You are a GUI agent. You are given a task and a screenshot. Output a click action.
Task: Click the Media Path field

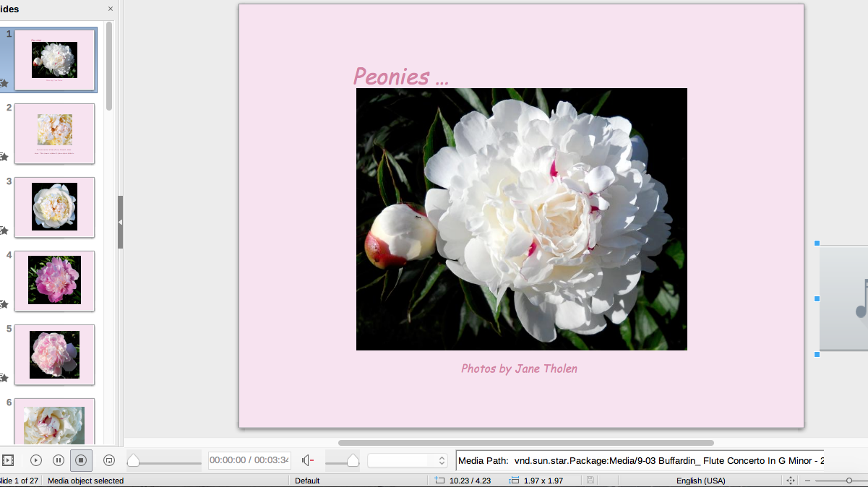coord(640,460)
